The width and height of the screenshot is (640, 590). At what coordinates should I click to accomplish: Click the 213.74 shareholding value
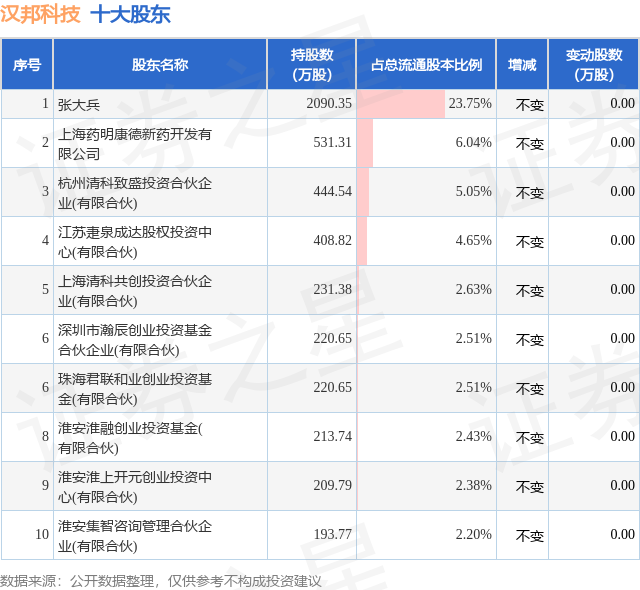332,436
